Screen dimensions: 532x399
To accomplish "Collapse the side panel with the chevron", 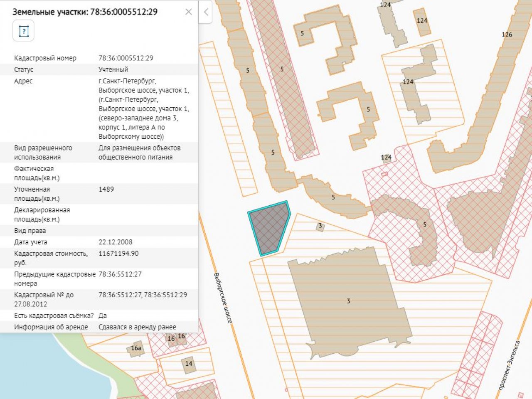I will point(206,12).
